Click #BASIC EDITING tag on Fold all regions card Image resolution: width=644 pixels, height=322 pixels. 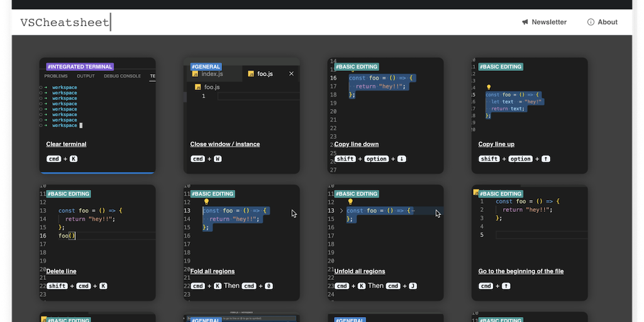point(213,194)
